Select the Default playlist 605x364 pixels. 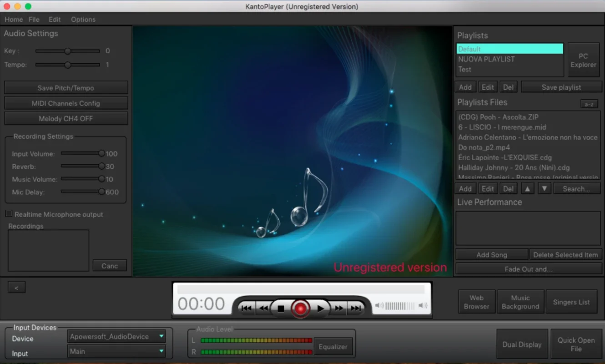510,49
